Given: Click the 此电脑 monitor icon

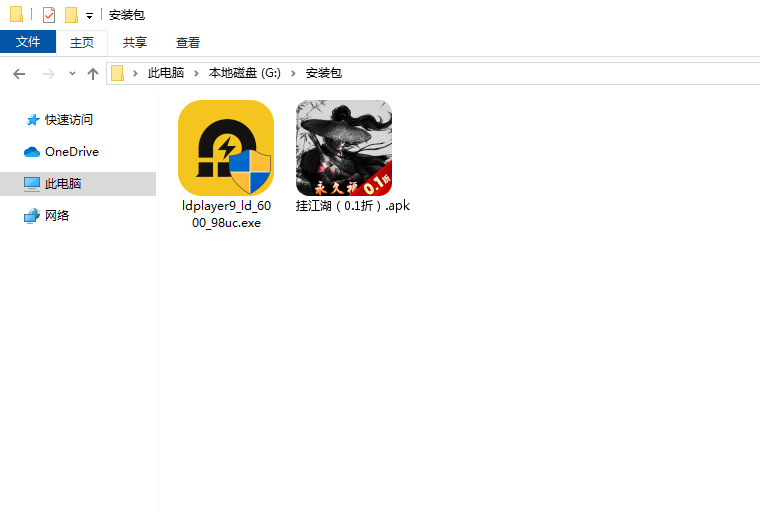Looking at the screenshot, I should tap(32, 184).
